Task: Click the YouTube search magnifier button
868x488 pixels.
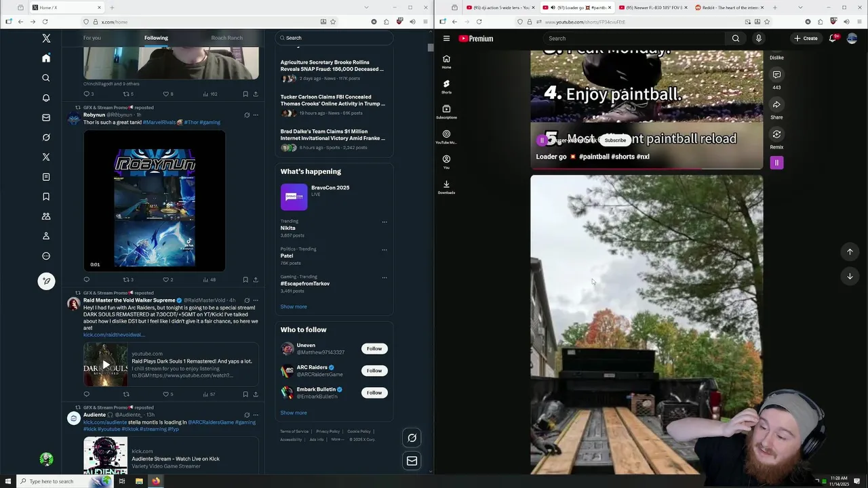Action: click(x=735, y=39)
